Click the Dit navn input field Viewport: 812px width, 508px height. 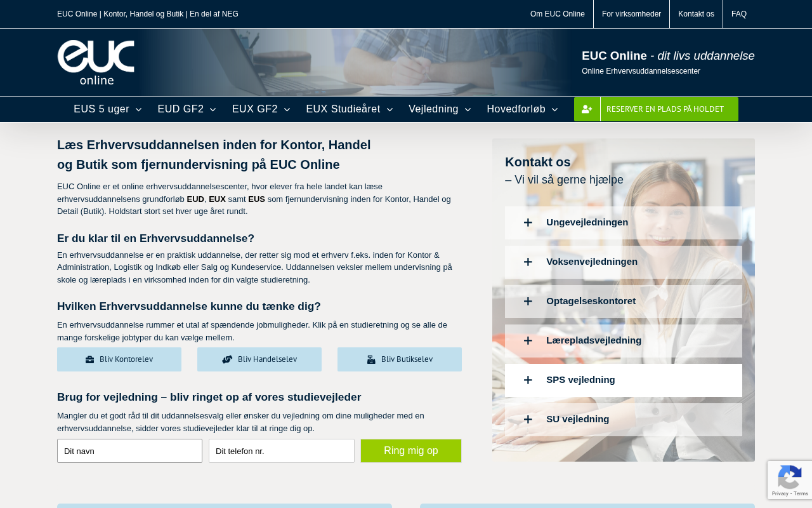(129, 451)
